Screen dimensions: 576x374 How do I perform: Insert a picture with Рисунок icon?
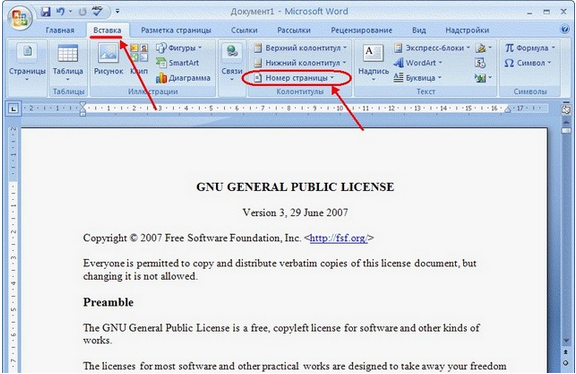click(108, 59)
